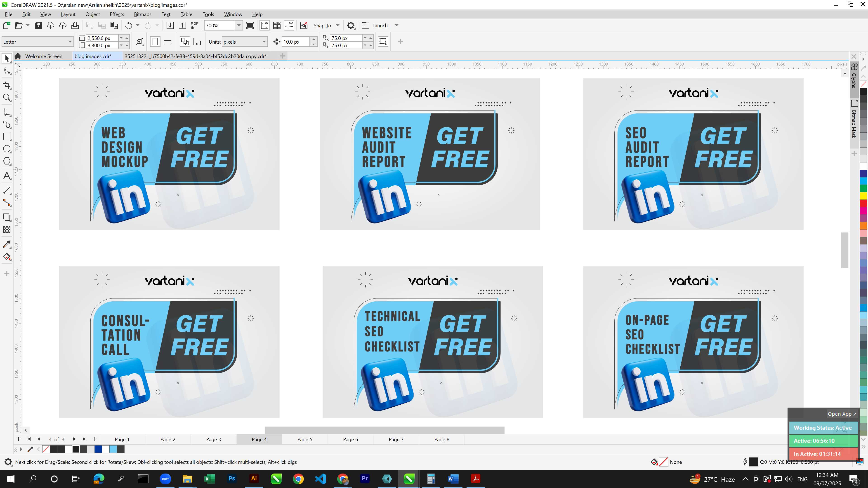Click the Print icon
The width and height of the screenshot is (868, 488).
tap(75, 25)
